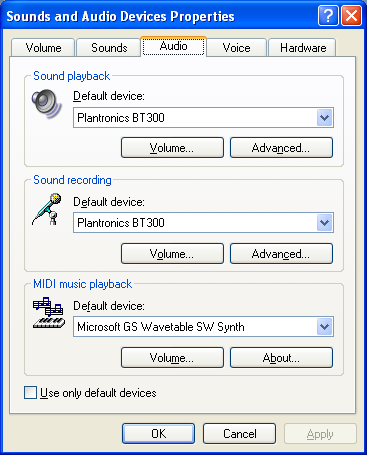The image size is (367, 455).
Task: Confirm with the OK button
Action: pyautogui.click(x=158, y=434)
